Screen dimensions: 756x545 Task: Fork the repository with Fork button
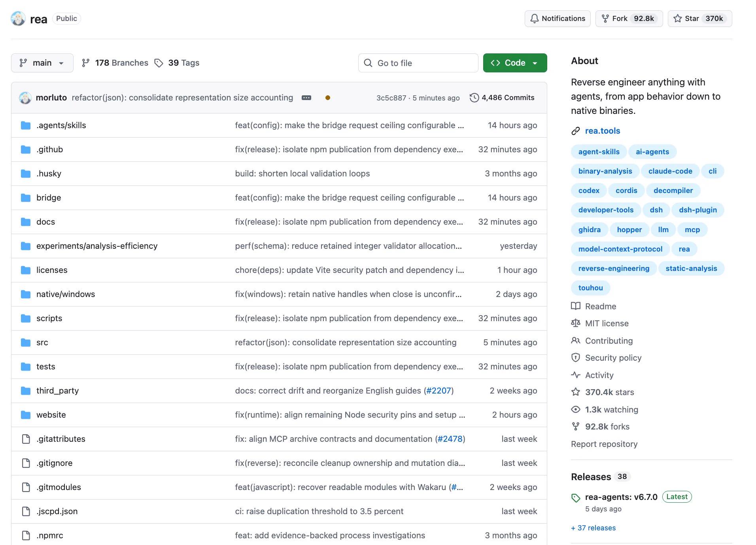(629, 19)
